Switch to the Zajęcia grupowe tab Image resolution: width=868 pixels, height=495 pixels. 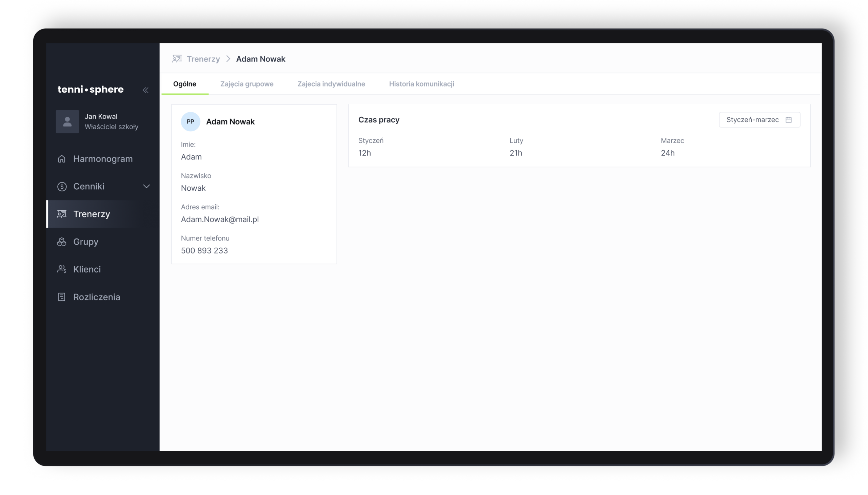click(x=246, y=84)
